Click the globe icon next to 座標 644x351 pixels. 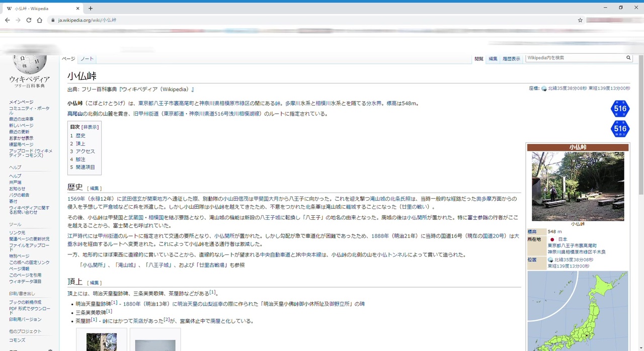544,89
